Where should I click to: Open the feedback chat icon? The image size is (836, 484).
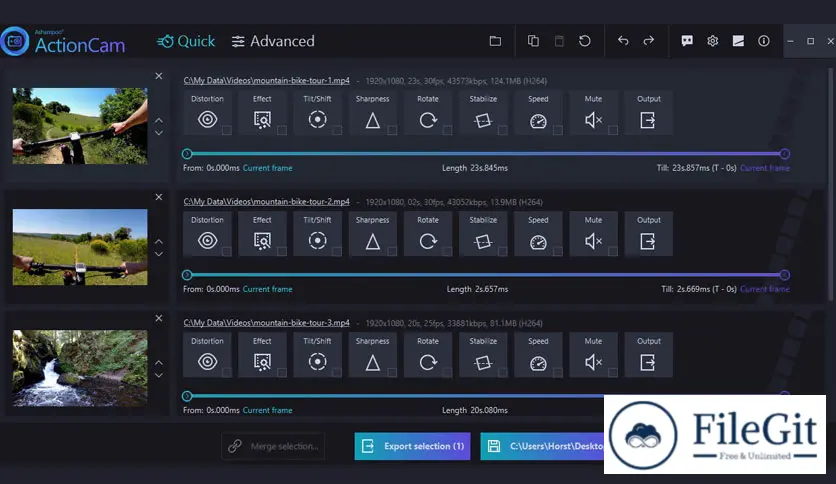(x=687, y=41)
